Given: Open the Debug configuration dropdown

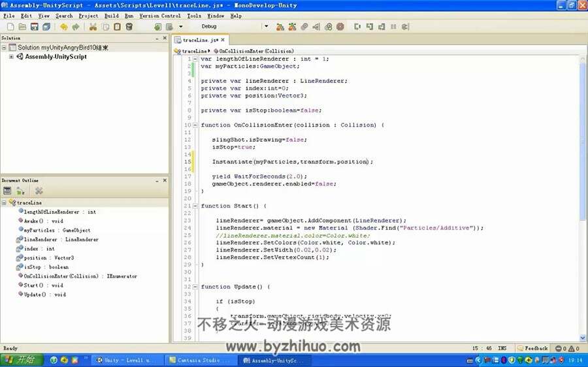Looking at the screenshot, I should click(x=267, y=26).
